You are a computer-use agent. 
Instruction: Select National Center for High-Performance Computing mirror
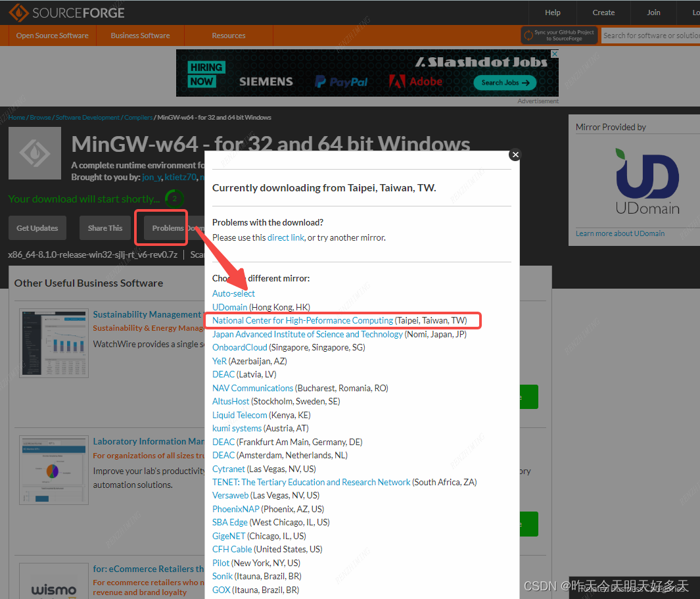click(x=303, y=321)
